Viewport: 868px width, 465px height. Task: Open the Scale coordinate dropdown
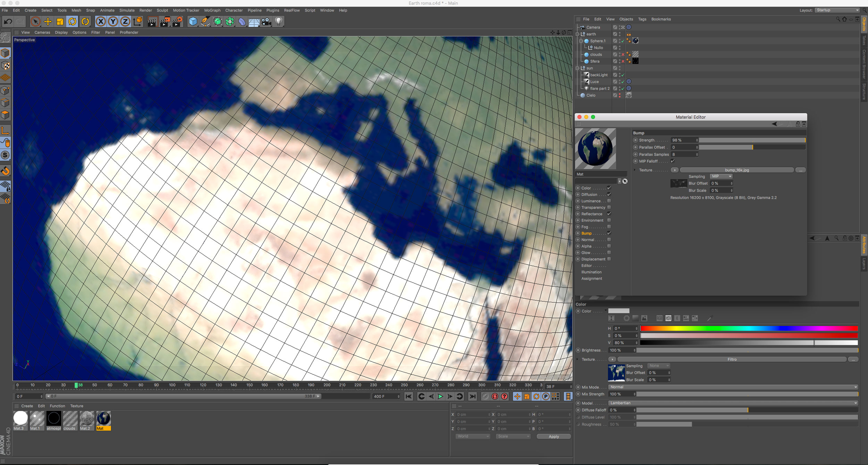513,436
